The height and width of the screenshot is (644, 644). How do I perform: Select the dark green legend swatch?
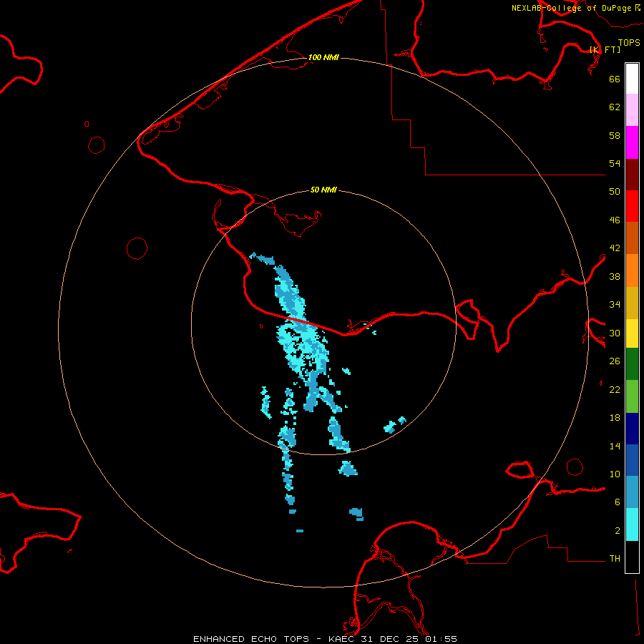point(632,364)
